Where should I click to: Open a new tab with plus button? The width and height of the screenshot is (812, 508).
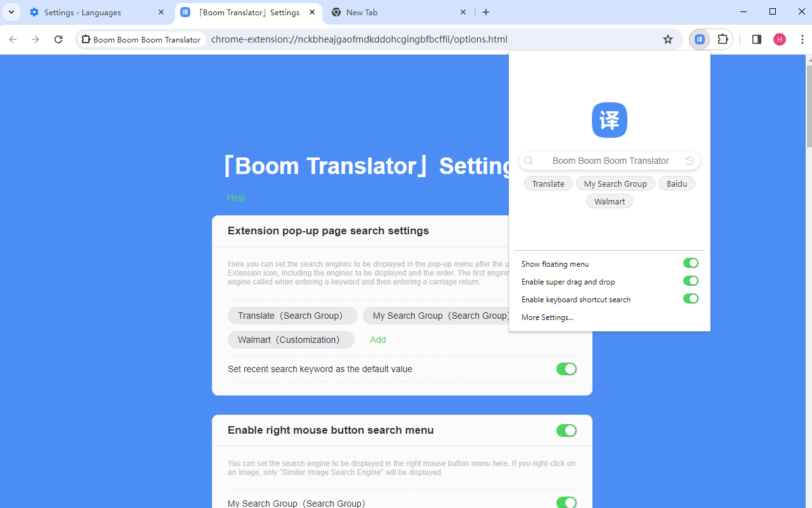coord(486,12)
